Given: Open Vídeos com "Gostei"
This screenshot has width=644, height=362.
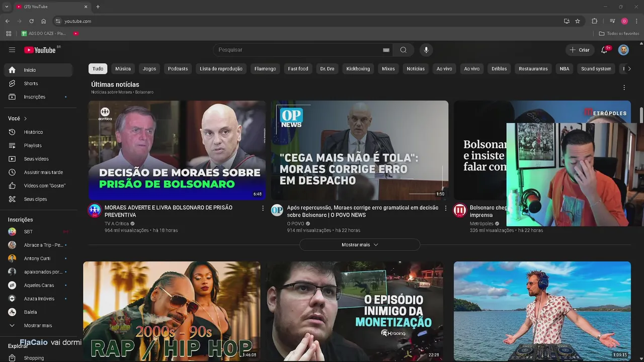Looking at the screenshot, I should pyautogui.click(x=38, y=186).
